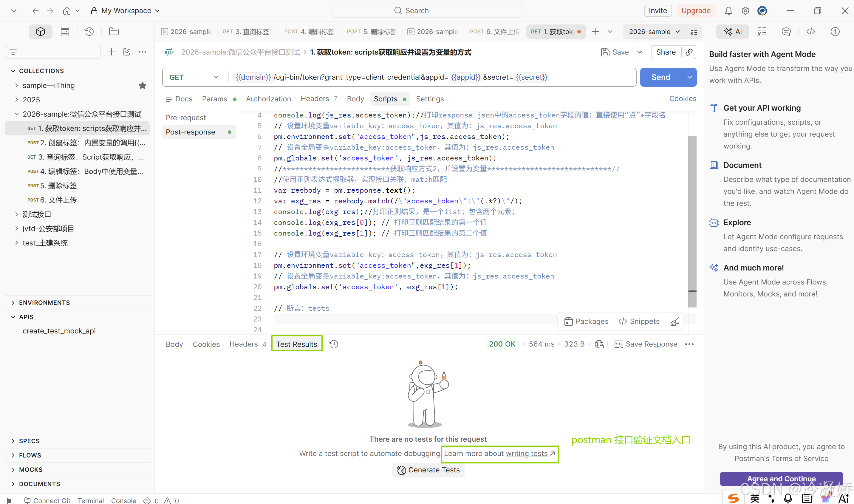This screenshot has height=504, width=854.
Task: Expand the FLOWS section
Action: (13, 455)
